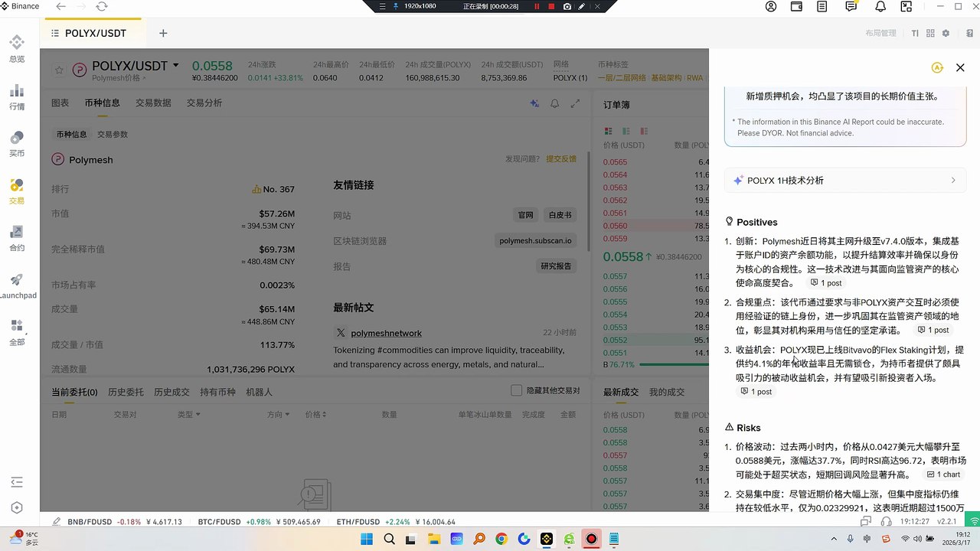Open the 总览 overview sidebar item
Screen dimensions: 980x551
(17, 47)
